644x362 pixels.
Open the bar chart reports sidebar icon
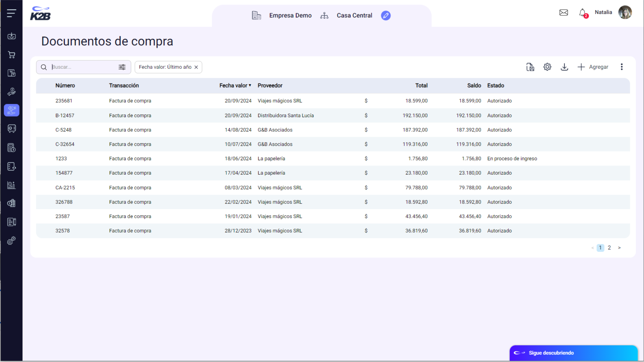[11, 185]
